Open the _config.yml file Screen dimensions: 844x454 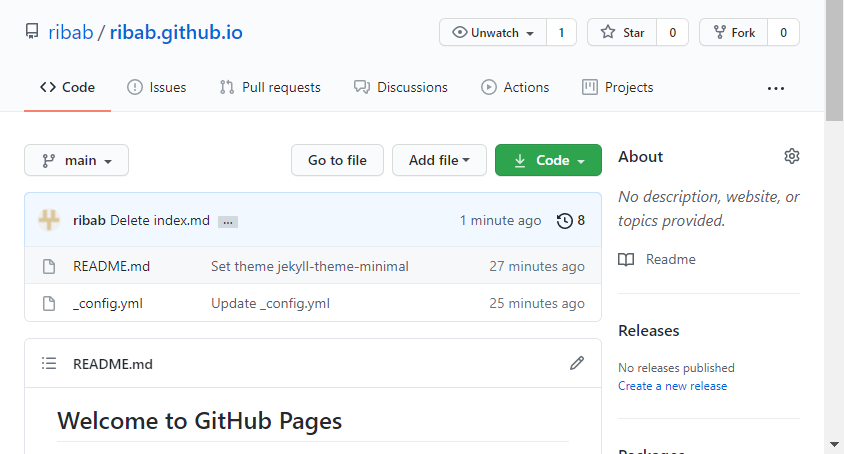[108, 303]
